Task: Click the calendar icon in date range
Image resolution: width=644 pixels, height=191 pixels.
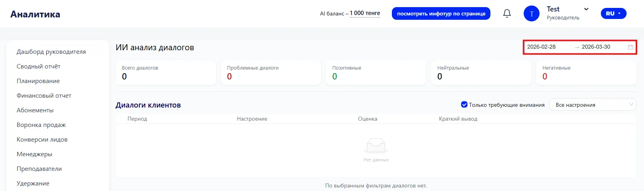Action: click(x=630, y=47)
